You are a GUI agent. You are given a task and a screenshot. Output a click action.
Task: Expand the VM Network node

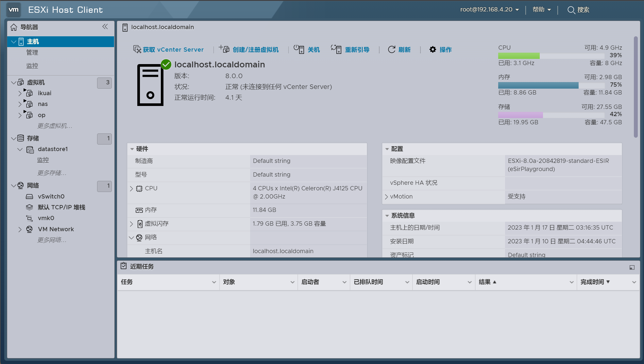click(x=20, y=229)
